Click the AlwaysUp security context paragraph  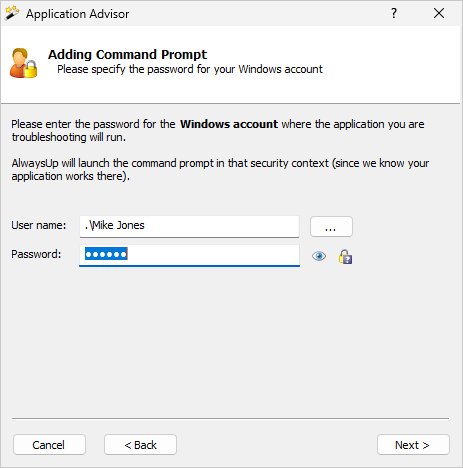click(x=220, y=169)
